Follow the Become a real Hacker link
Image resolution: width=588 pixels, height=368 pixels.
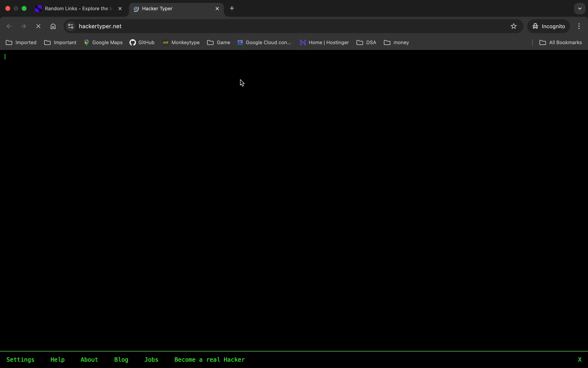210,360
